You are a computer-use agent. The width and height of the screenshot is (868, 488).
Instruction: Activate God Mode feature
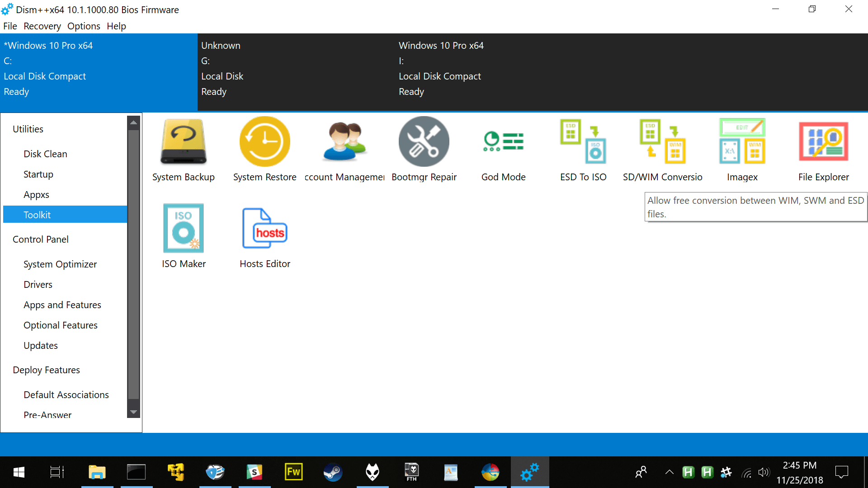click(504, 148)
